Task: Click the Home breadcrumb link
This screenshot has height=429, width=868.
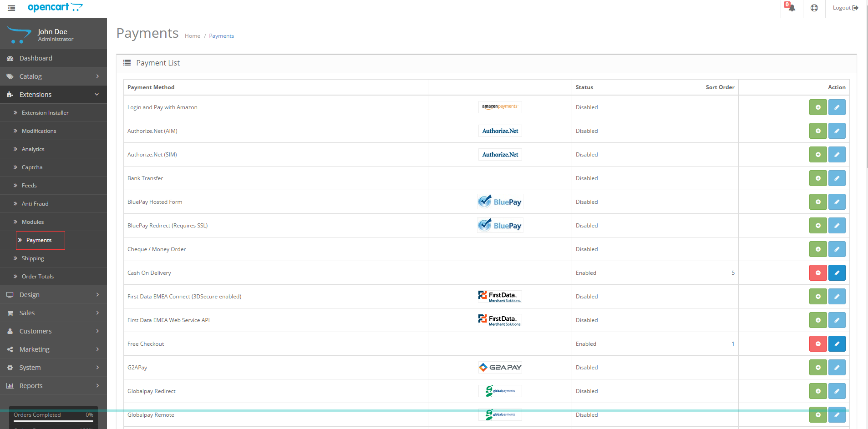Action: (x=192, y=36)
